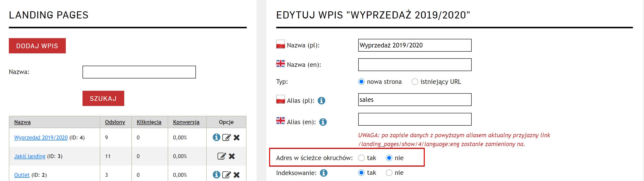Edit the Wyprzedaż 2019/2020 entry

coord(226,137)
